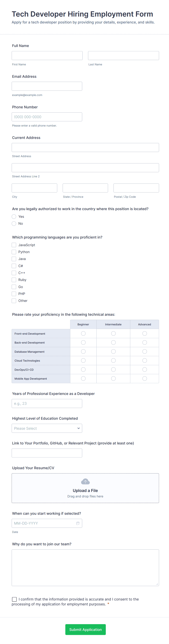Screen dimensions: 169x644
Task: Click the 'Why join our team' text area
Action: click(85, 568)
